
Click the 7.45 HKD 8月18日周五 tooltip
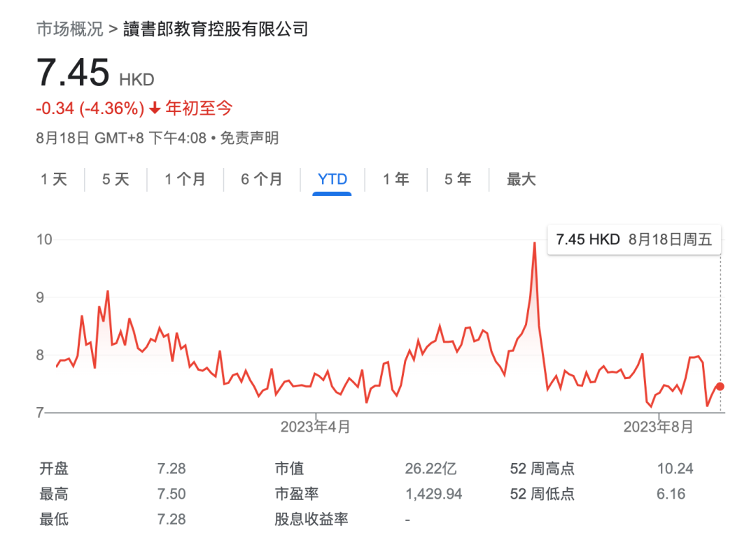click(x=634, y=239)
